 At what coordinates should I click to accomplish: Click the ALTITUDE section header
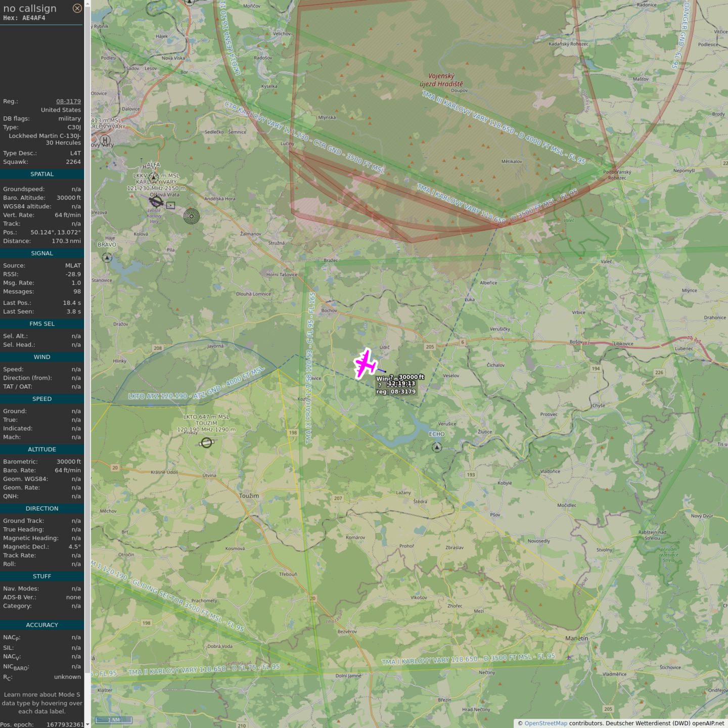tap(42, 449)
